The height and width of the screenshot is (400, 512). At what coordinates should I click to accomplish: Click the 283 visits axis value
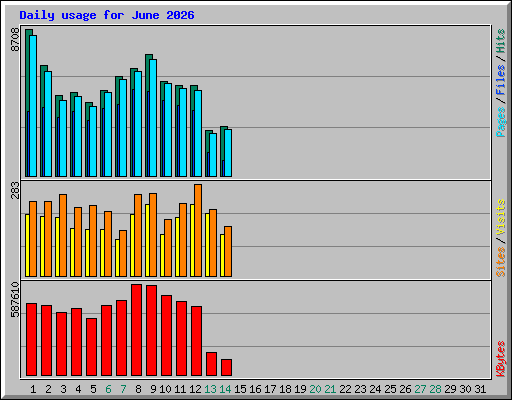click(x=15, y=190)
